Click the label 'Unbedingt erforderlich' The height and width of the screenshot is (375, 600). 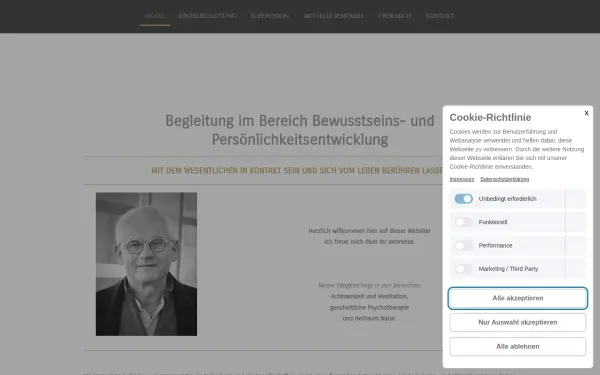pos(507,199)
